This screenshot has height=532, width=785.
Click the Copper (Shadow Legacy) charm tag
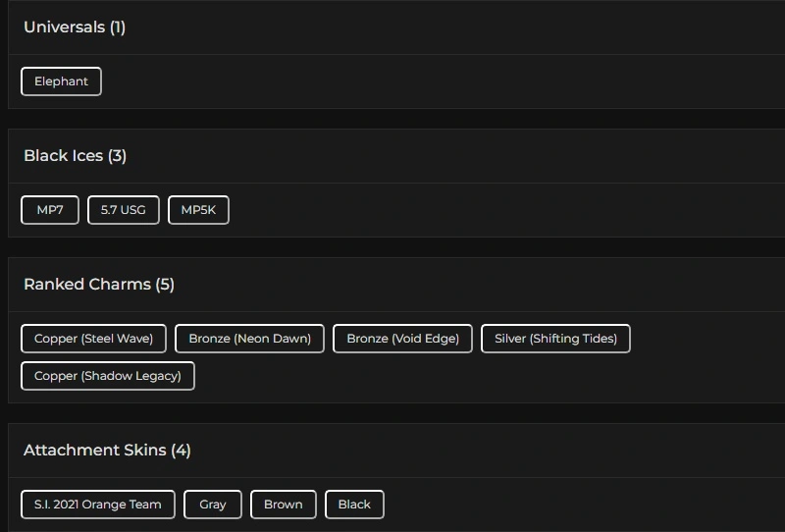point(108,376)
